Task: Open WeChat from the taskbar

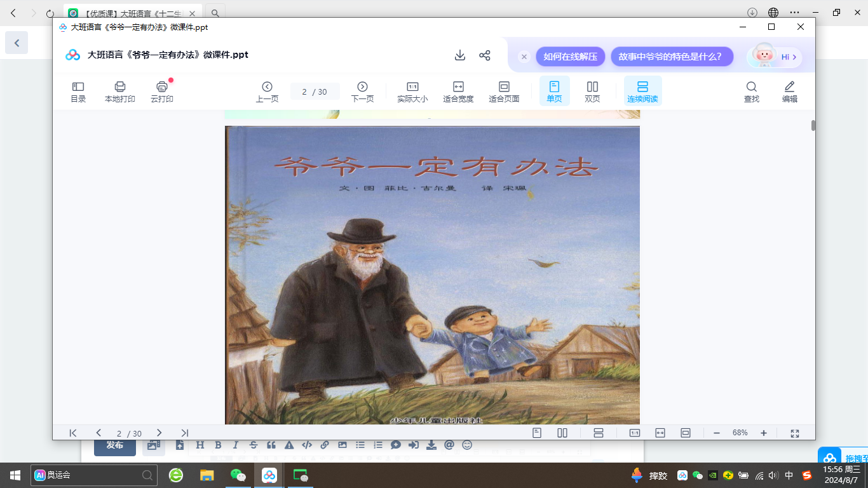Action: point(238,475)
